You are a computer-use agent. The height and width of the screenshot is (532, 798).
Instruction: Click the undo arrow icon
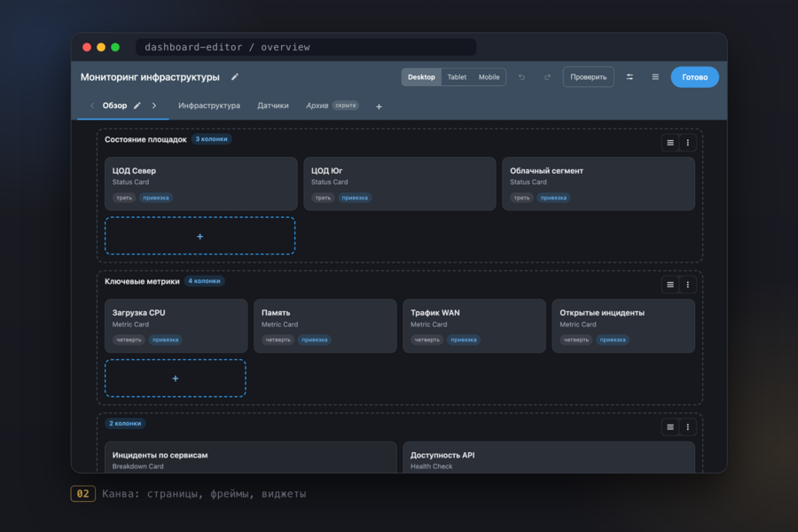521,77
